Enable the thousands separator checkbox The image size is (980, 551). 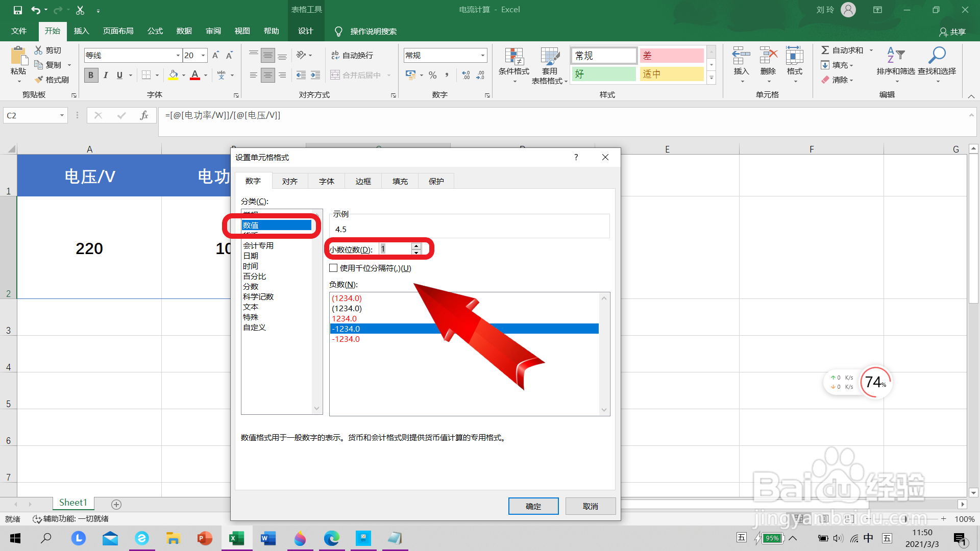(334, 268)
